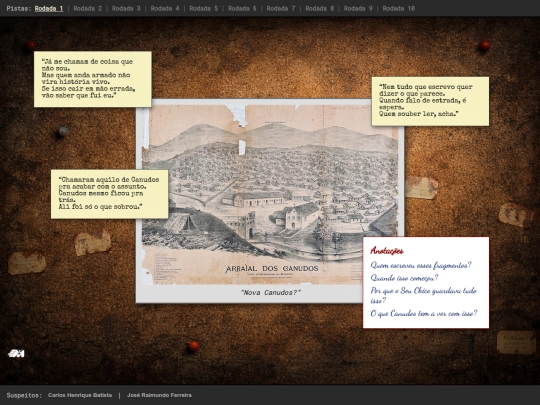Open note starting "Já me chamam de coisa"

pyautogui.click(x=93, y=79)
